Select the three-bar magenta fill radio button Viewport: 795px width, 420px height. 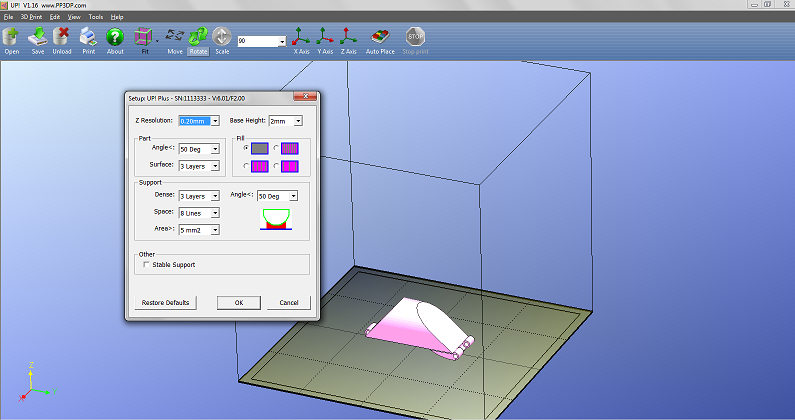point(246,166)
